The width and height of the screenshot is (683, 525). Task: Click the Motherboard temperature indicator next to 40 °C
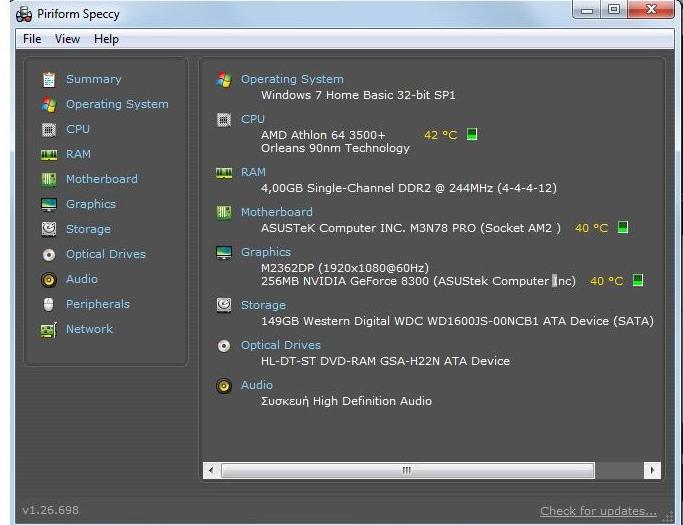click(623, 227)
